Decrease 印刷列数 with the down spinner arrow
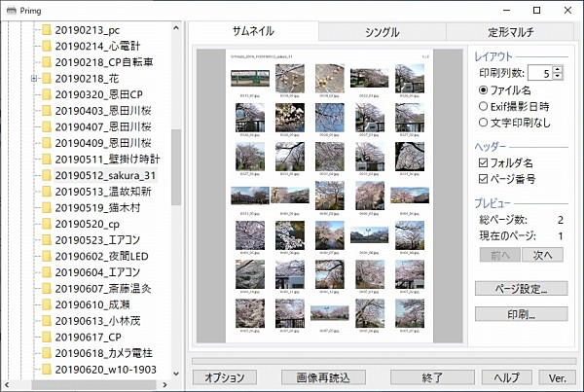 coord(557,76)
